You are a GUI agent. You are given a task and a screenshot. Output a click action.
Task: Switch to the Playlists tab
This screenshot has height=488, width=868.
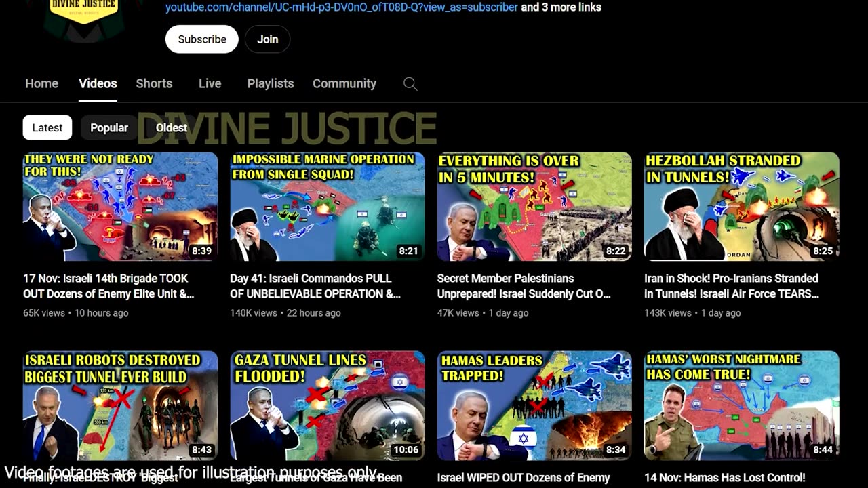coord(270,83)
